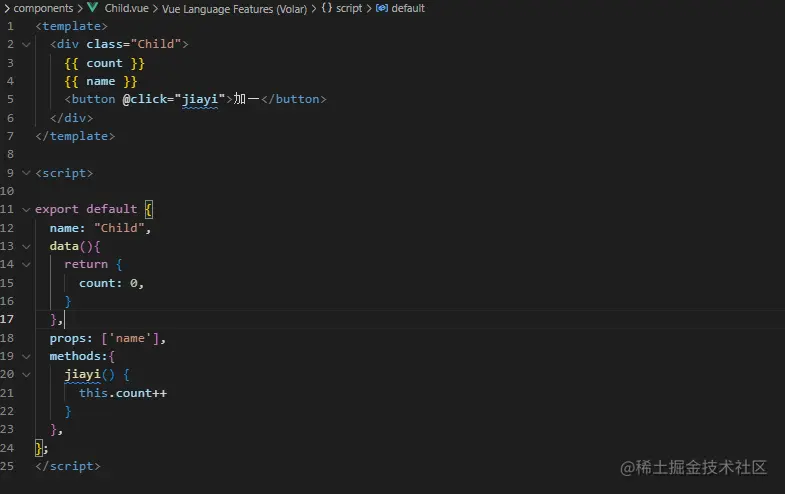Collapse the script fold arrow on line 9
Viewport: 785px width, 494px height.
point(26,173)
